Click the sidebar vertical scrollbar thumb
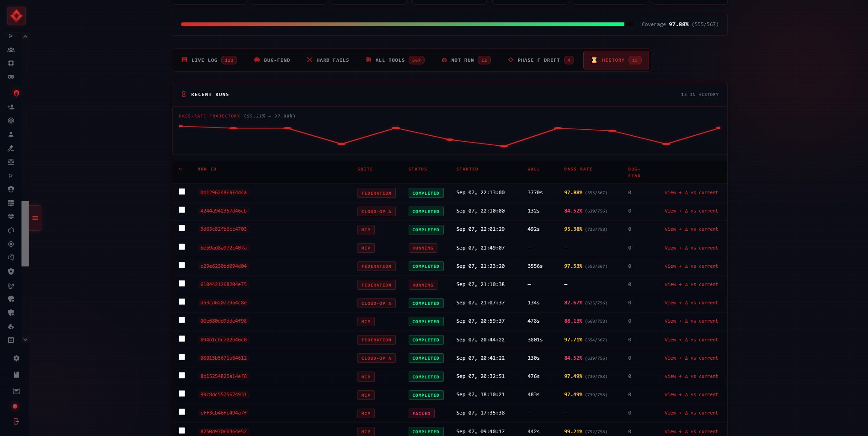This screenshot has width=868, height=436. coord(25,234)
